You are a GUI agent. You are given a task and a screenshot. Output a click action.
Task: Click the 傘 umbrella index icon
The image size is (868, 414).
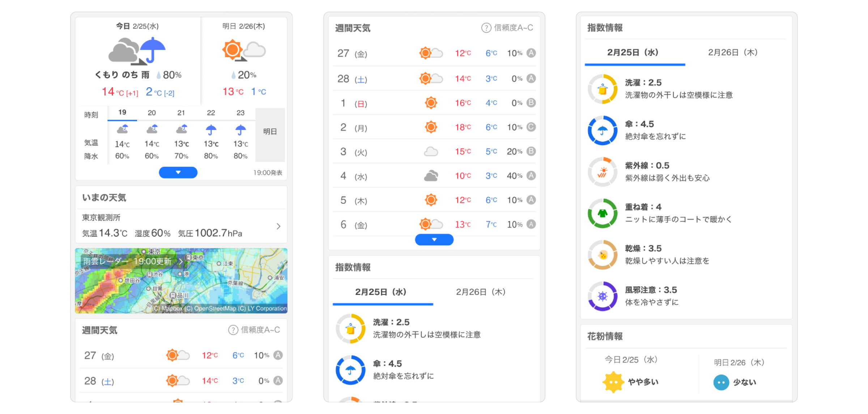(602, 130)
